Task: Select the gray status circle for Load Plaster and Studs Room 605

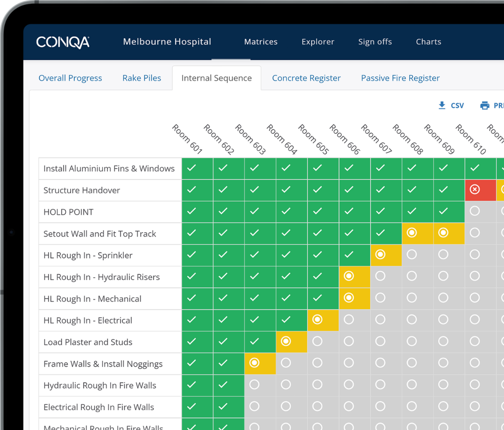Action: [x=317, y=341]
